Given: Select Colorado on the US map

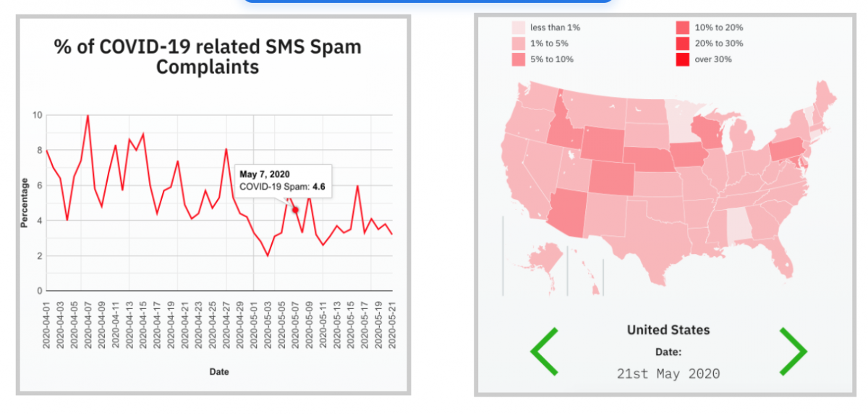Looking at the screenshot, I should (x=611, y=176).
